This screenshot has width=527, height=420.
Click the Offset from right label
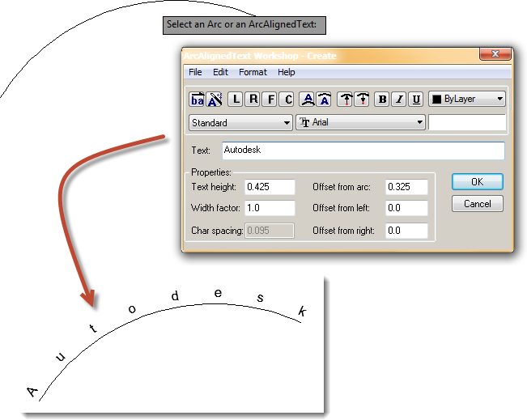click(x=343, y=231)
